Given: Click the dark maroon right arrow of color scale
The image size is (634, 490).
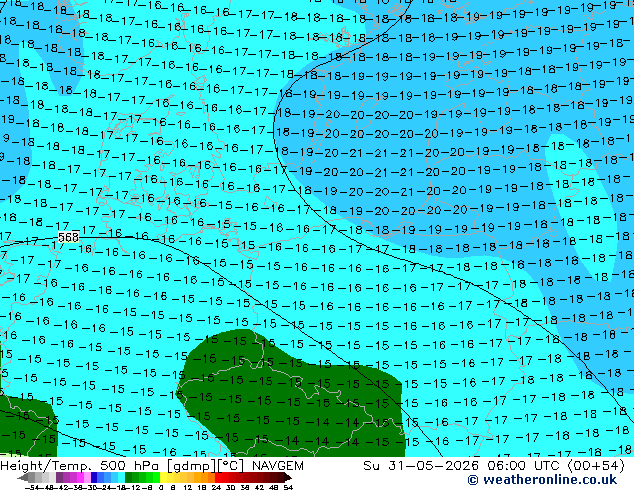Looking at the screenshot, I should pyautogui.click(x=288, y=478).
